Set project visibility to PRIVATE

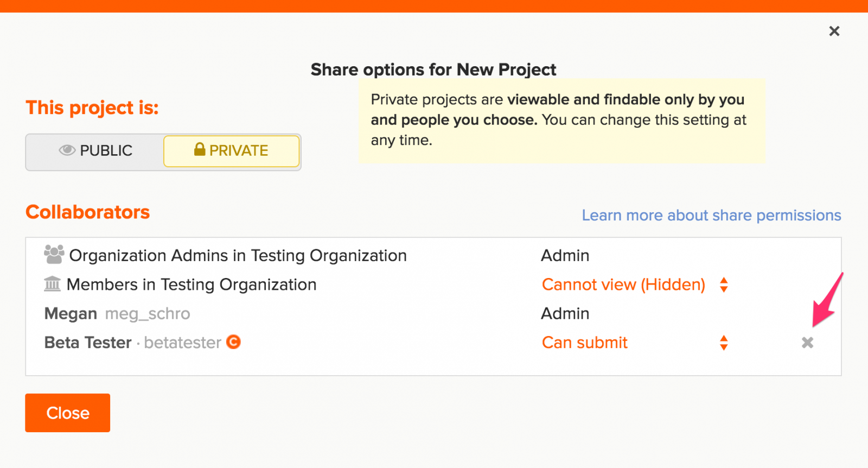coord(232,151)
